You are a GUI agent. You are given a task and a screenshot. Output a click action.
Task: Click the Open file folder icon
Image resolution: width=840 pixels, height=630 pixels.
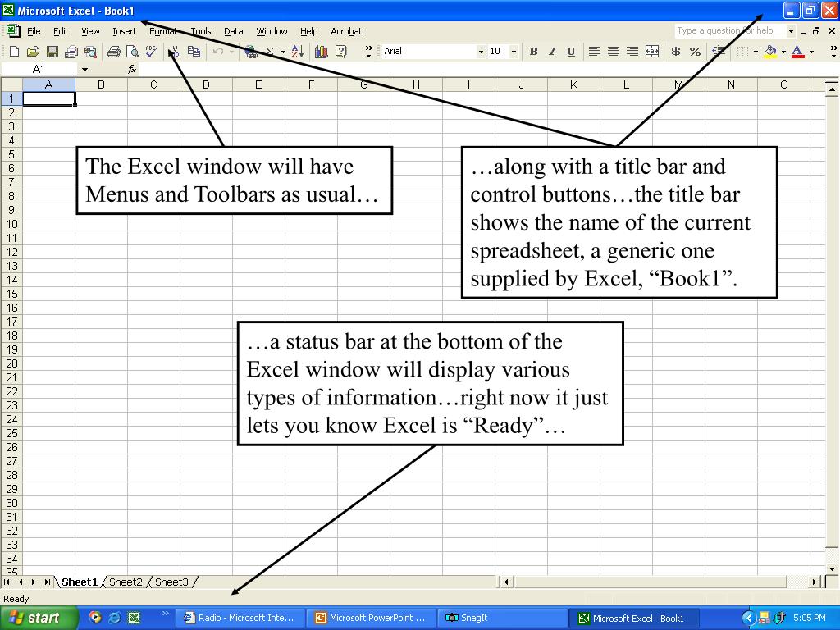point(33,52)
